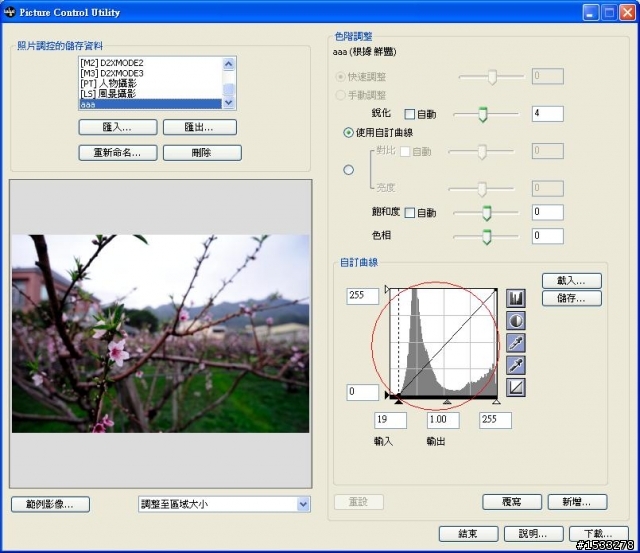Image resolution: width=640 pixels, height=553 pixels.
Task: Select the black point eyedropper icon
Action: tap(516, 343)
